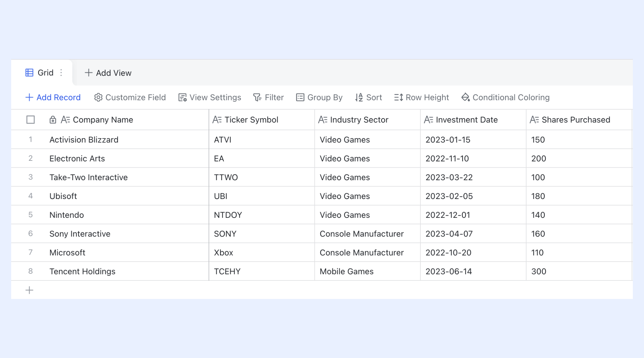The height and width of the screenshot is (358, 644).
Task: Select the Microsoft company cell
Action: click(x=127, y=252)
